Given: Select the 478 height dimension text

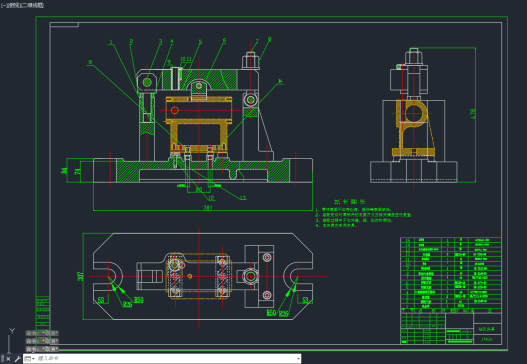Looking at the screenshot, I should [473, 114].
